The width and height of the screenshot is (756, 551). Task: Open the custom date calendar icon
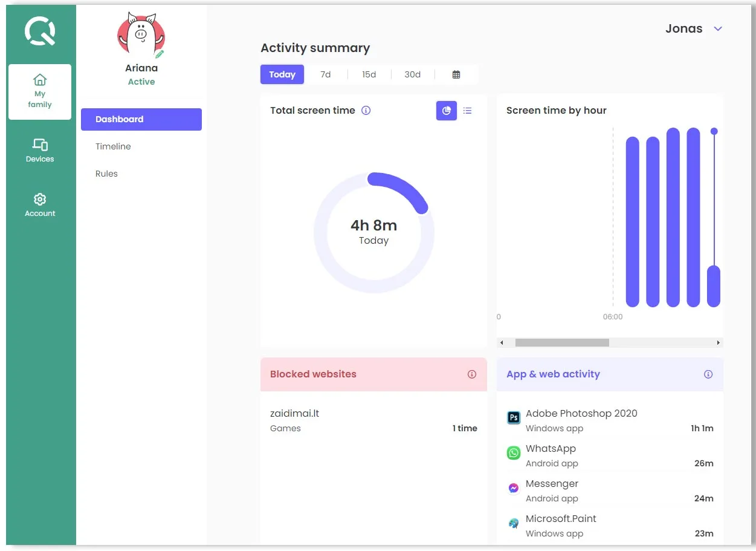coord(456,74)
